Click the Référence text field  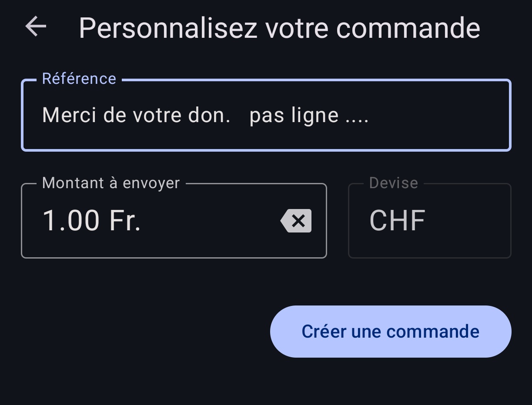click(265, 116)
